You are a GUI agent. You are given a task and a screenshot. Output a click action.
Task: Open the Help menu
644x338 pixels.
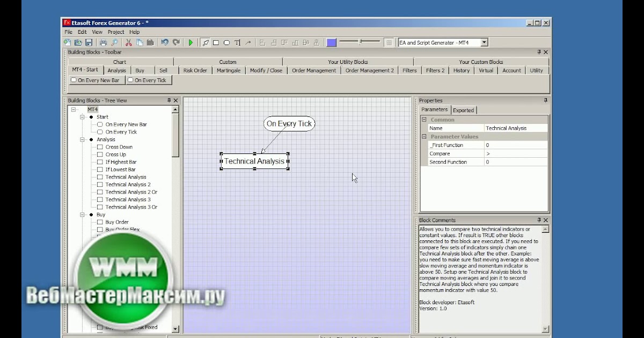(134, 32)
